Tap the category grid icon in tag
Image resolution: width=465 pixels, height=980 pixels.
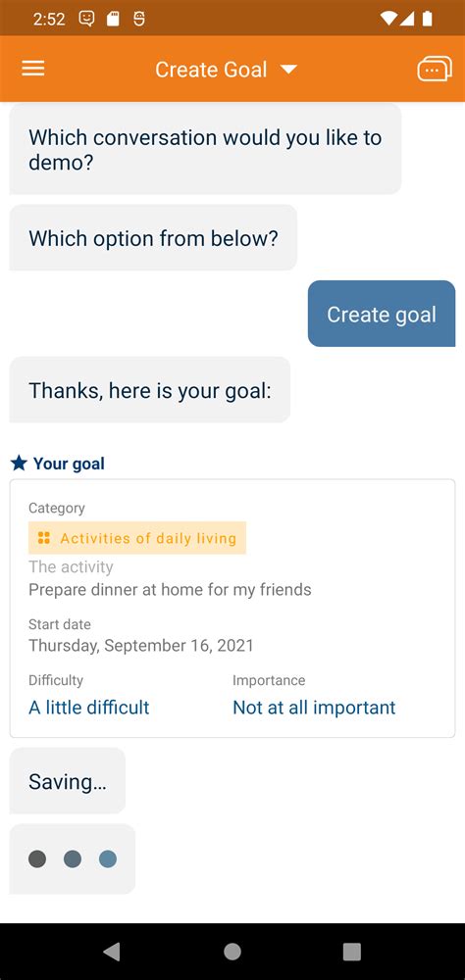point(44,537)
